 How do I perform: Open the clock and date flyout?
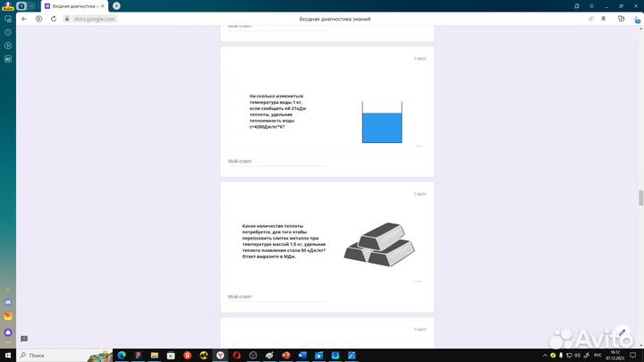[614, 356]
